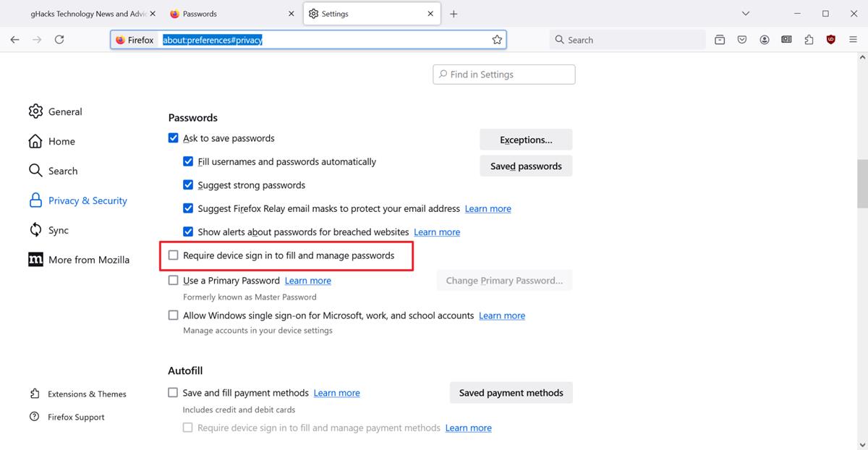Click the uBlock Origin extension icon

(x=830, y=40)
